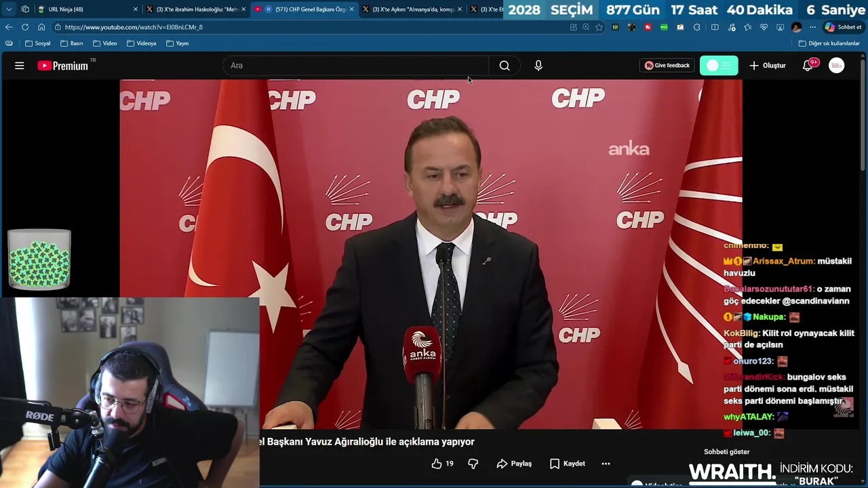Dislike the video with thumbs down

473,464
